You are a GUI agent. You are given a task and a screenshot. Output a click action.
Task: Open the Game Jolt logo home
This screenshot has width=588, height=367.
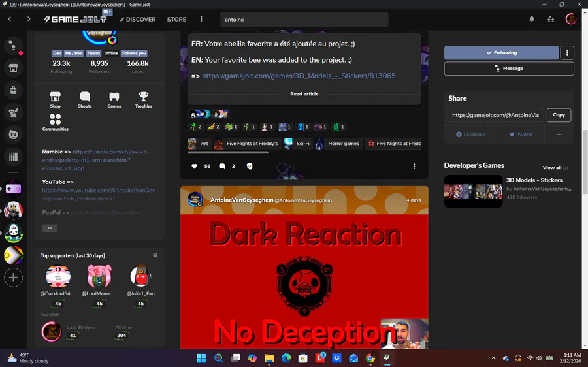click(75, 19)
